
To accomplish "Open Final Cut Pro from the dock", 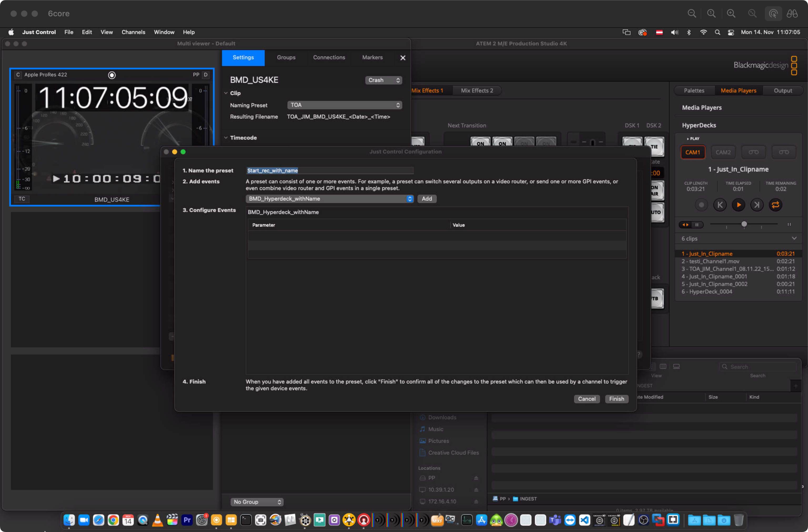I will pos(172,520).
